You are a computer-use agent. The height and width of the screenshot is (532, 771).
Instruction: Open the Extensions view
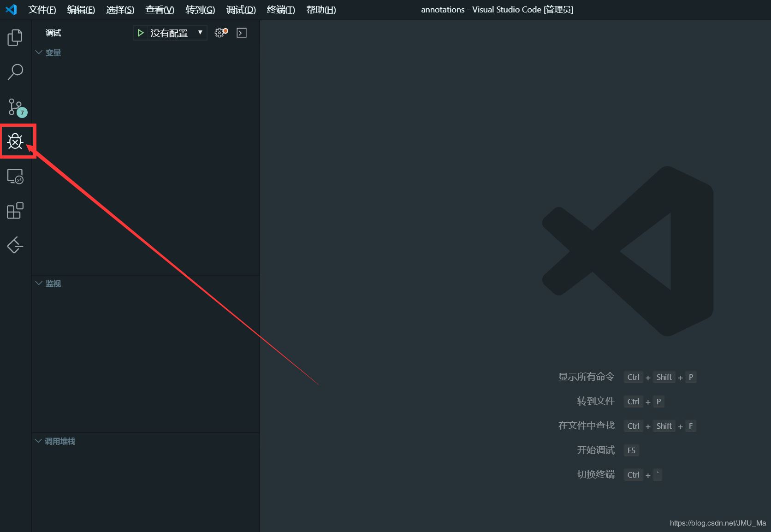point(15,211)
